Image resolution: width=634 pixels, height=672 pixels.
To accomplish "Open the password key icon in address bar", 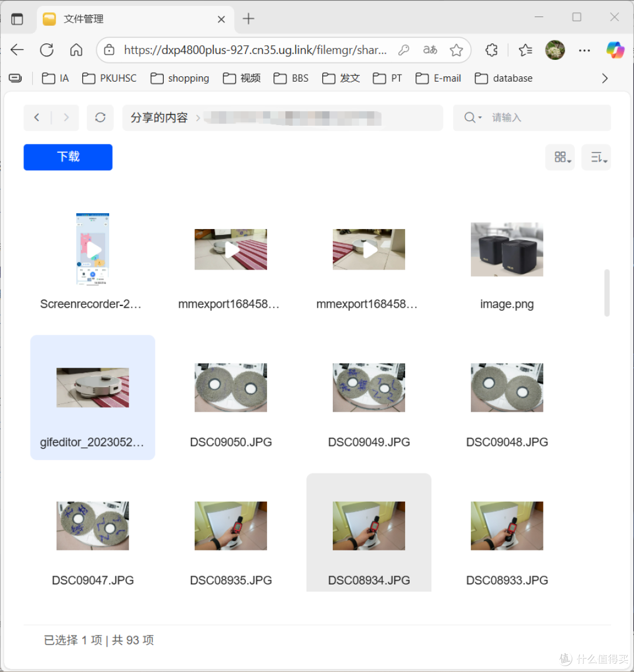I will (x=403, y=50).
